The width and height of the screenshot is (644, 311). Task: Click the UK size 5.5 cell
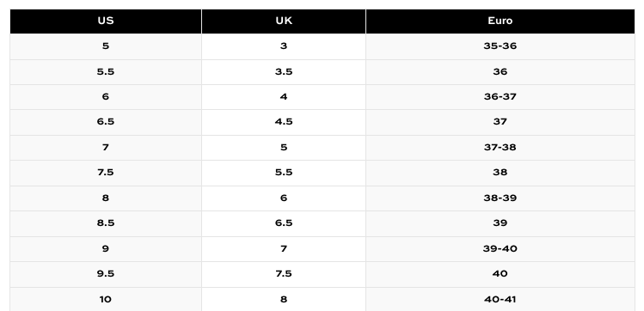coord(284,173)
